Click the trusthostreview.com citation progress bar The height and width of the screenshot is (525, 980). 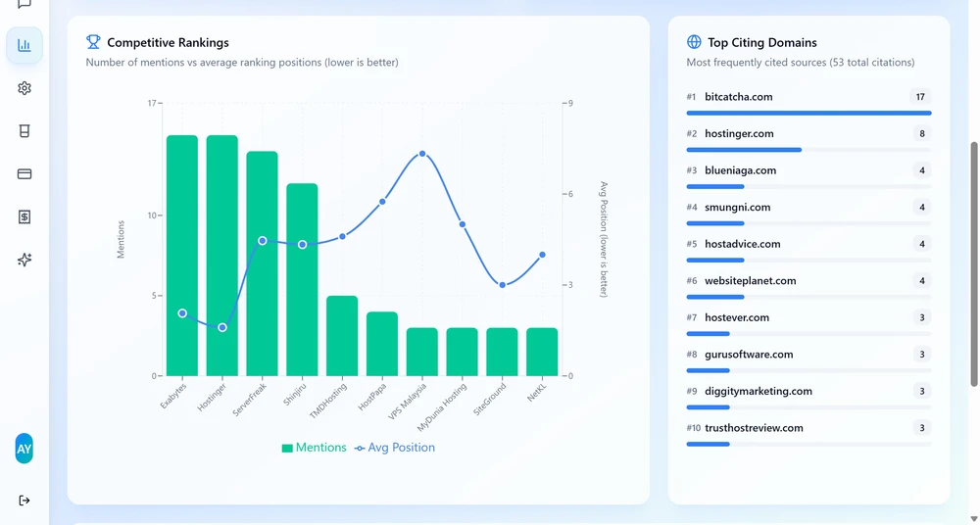(808, 445)
